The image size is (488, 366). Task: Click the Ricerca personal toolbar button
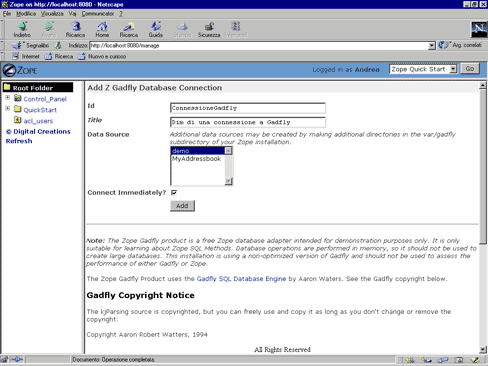(59, 56)
